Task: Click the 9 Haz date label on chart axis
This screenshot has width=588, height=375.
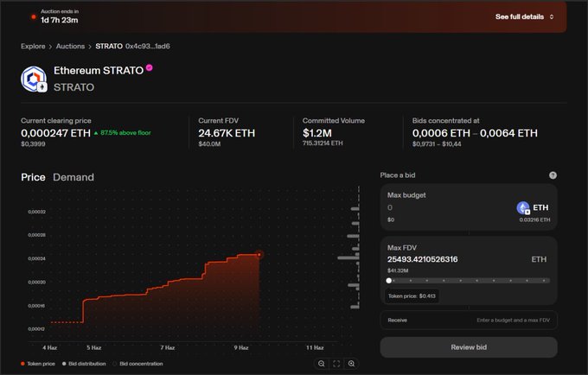Action: click(241, 347)
